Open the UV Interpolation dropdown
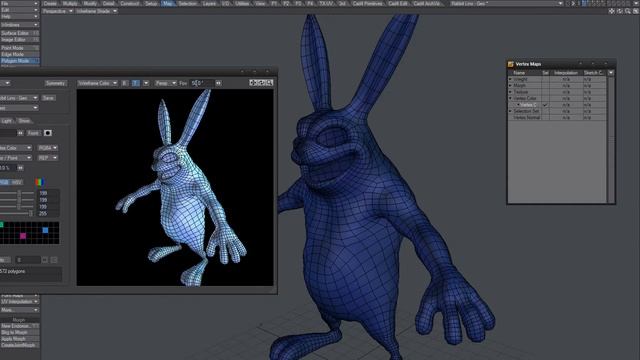 point(19,302)
